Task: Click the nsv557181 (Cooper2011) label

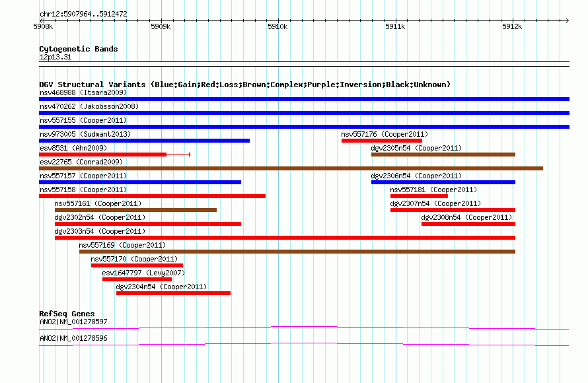Action: click(x=433, y=190)
